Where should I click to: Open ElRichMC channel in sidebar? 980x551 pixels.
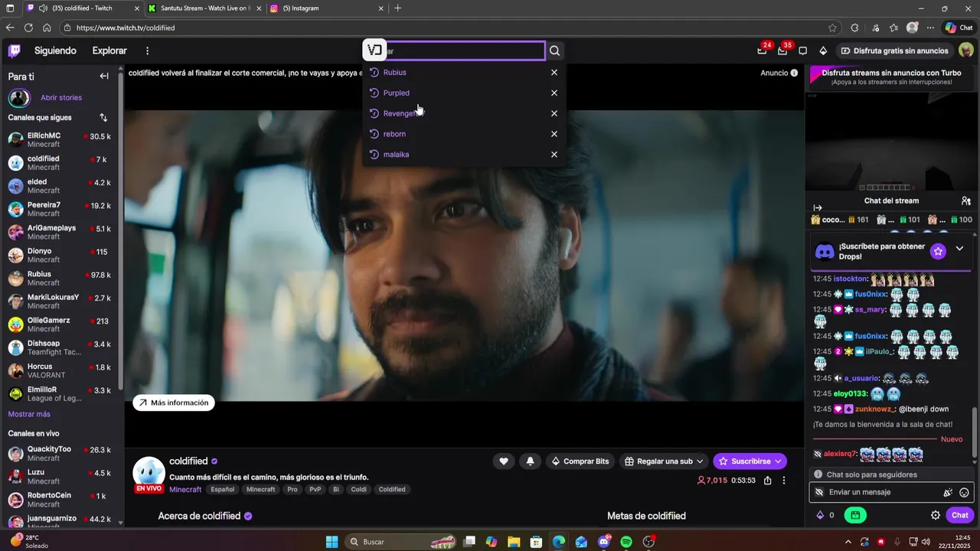[60, 140]
